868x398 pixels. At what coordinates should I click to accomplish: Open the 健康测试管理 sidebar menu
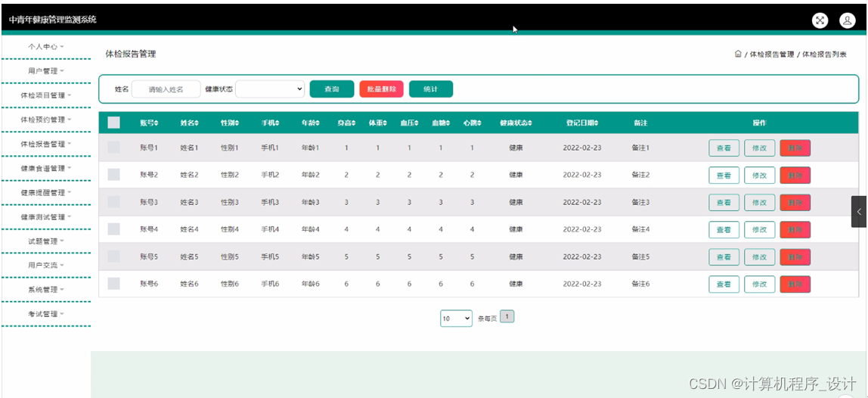(x=46, y=216)
